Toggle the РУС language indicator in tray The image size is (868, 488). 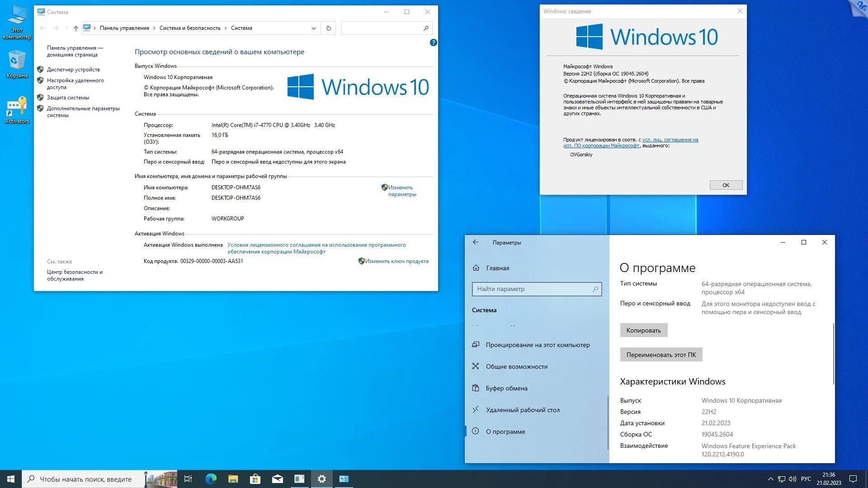[806, 479]
